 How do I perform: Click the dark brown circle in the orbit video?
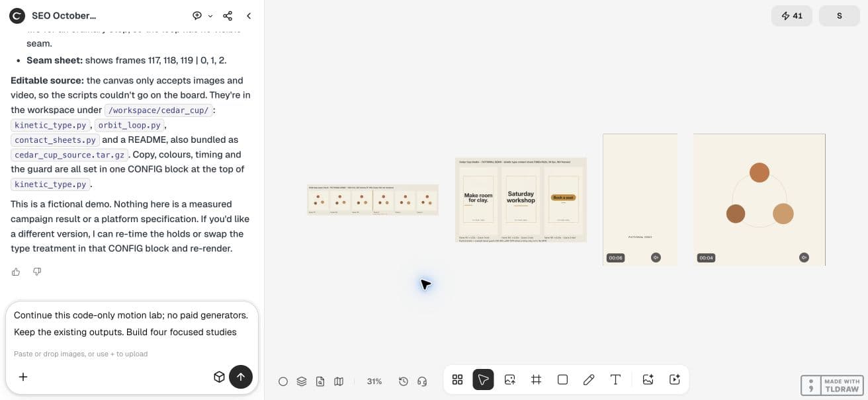point(736,214)
